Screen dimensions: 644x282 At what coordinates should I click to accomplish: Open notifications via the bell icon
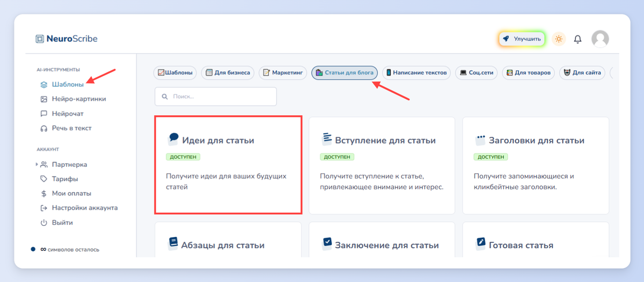tap(577, 39)
